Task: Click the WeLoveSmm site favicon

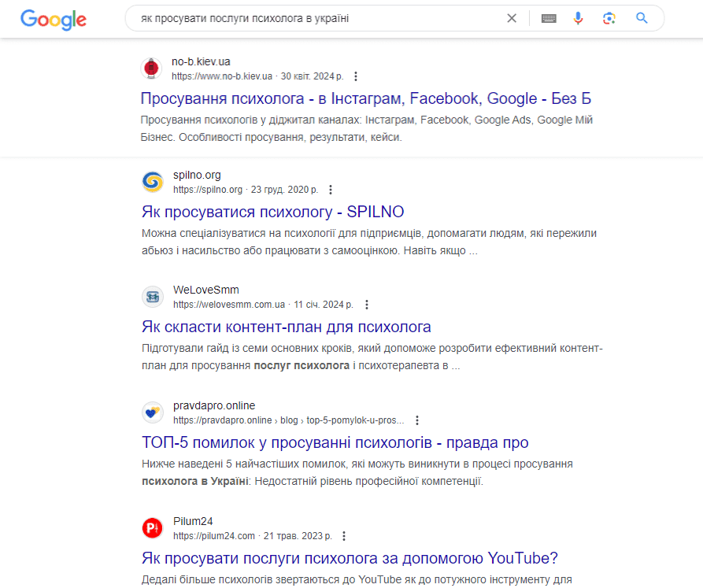Action: pos(153,297)
